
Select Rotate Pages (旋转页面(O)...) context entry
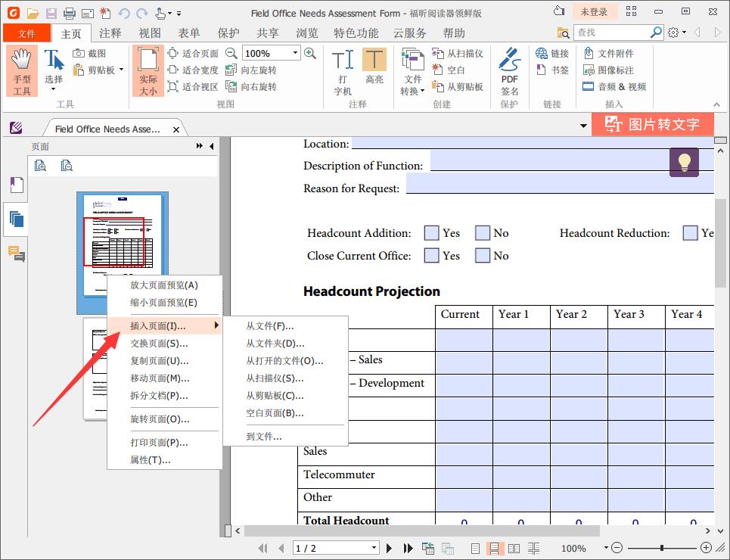tap(164, 418)
